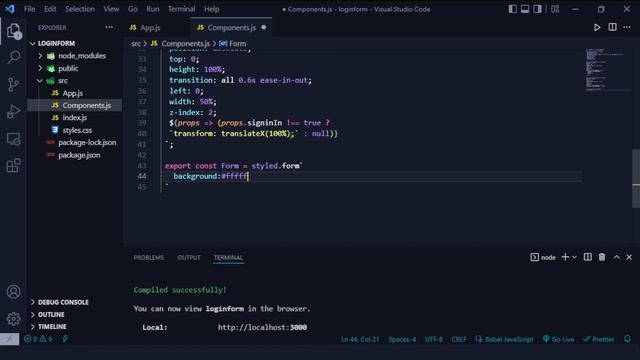The height and width of the screenshot is (360, 640).
Task: Open the Help menu
Action: [211, 9]
